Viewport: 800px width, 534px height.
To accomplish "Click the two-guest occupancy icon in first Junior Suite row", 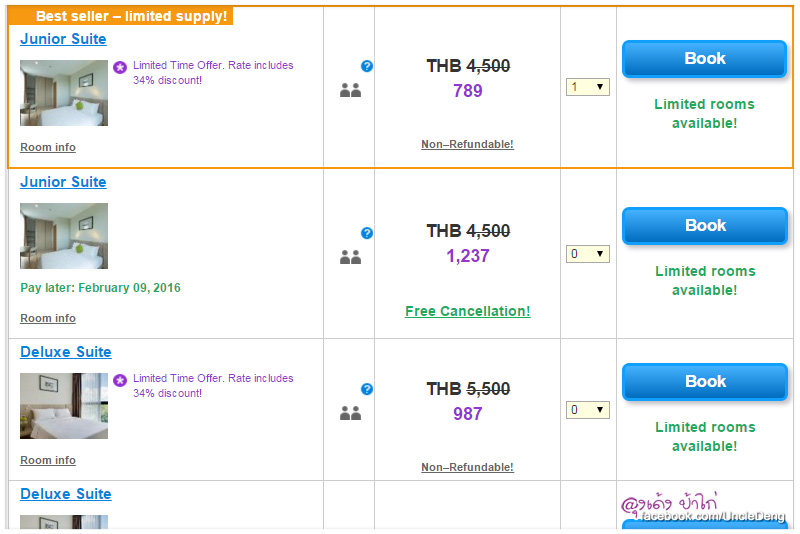I will 350,91.
